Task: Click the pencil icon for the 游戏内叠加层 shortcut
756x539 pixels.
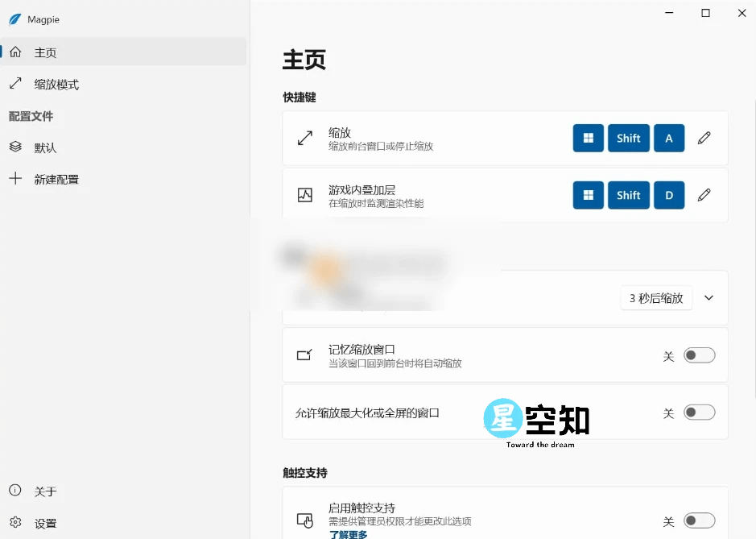Action: coord(704,195)
